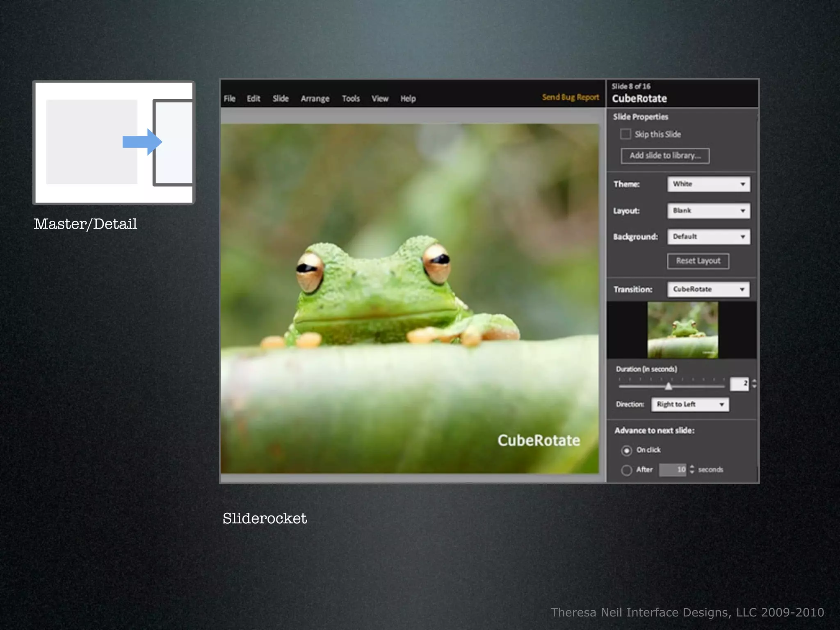Viewport: 840px width, 630px height.
Task: Click the After seconds input field
Action: click(x=672, y=470)
